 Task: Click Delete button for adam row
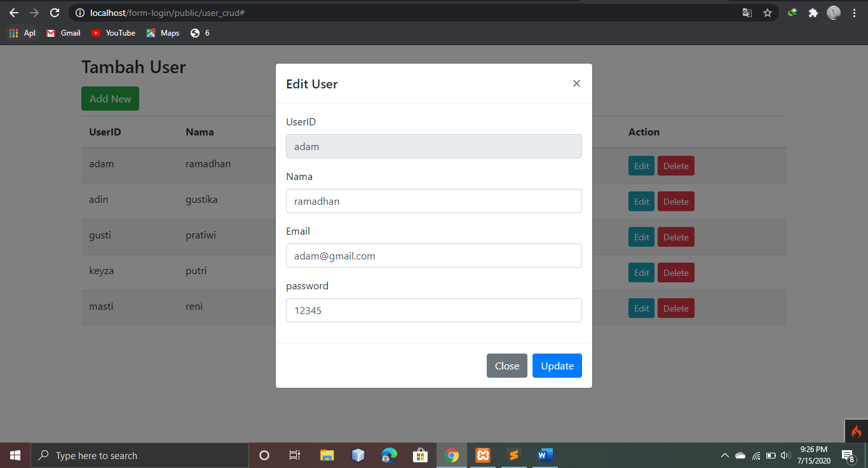tap(676, 166)
